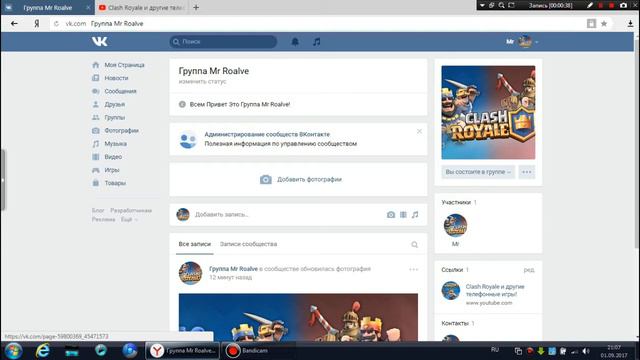Open Internet Explorer from taskbar
Image resolution: width=640 pixels, height=360 pixels.
(43, 351)
